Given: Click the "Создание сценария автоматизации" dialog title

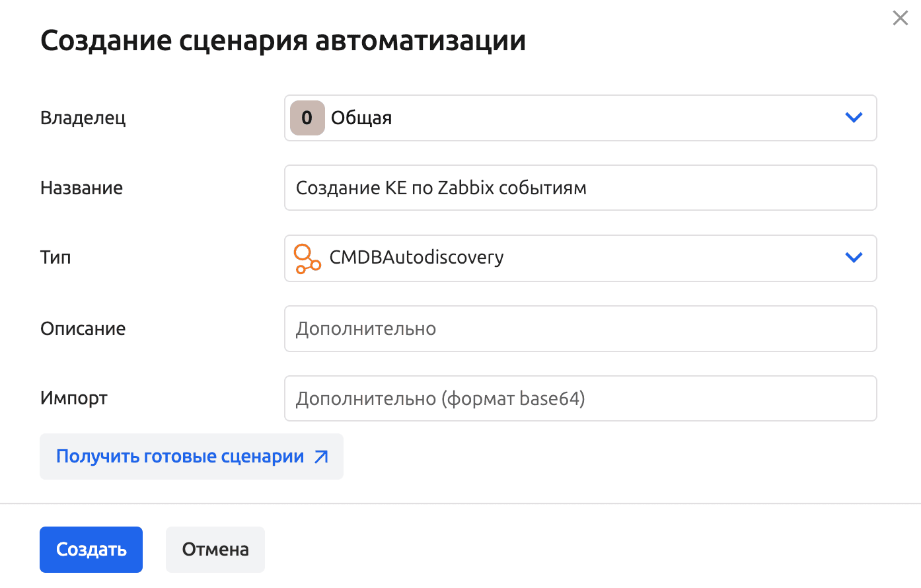Looking at the screenshot, I should [x=283, y=41].
